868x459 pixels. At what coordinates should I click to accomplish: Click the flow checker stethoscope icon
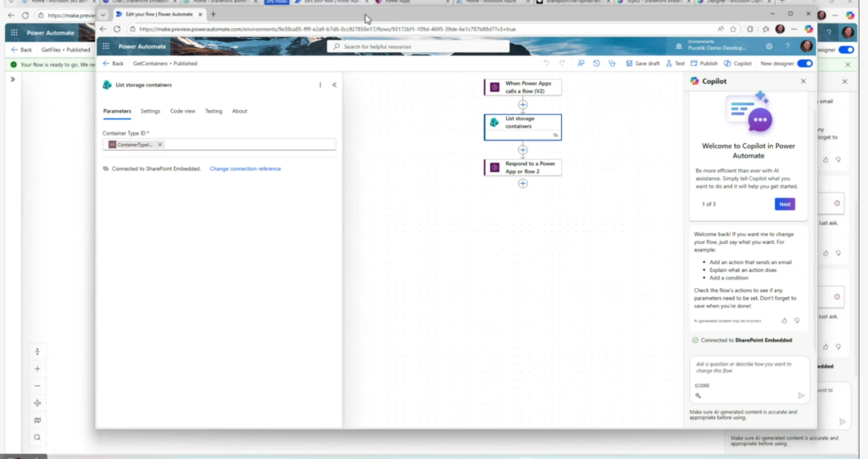(x=611, y=64)
